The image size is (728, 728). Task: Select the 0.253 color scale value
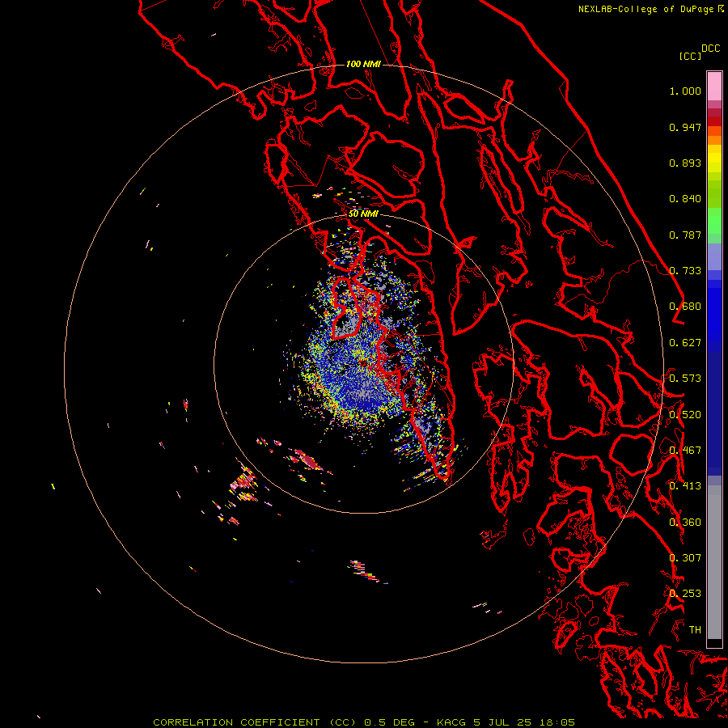tap(685, 594)
